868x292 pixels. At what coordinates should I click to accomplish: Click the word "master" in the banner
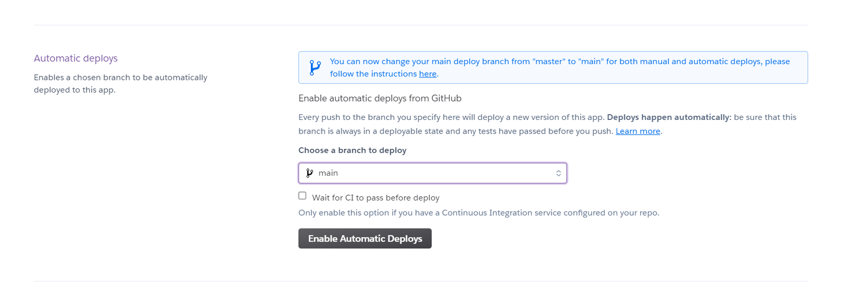coord(548,62)
